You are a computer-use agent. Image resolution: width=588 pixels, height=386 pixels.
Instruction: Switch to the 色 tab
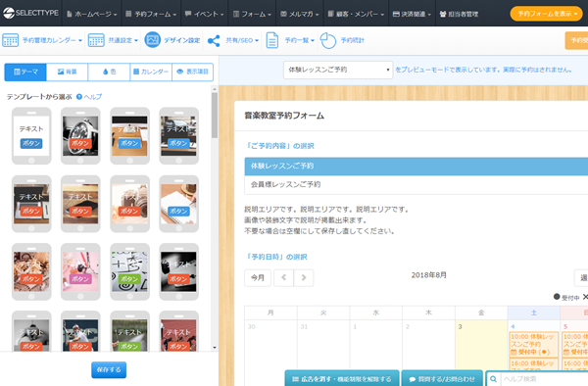pos(109,72)
